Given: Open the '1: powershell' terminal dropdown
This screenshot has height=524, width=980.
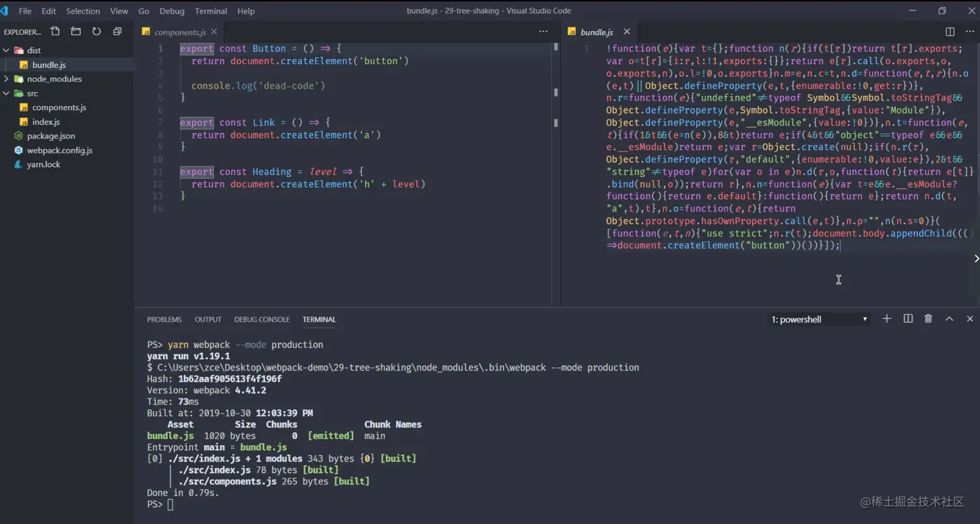Looking at the screenshot, I should [819, 319].
